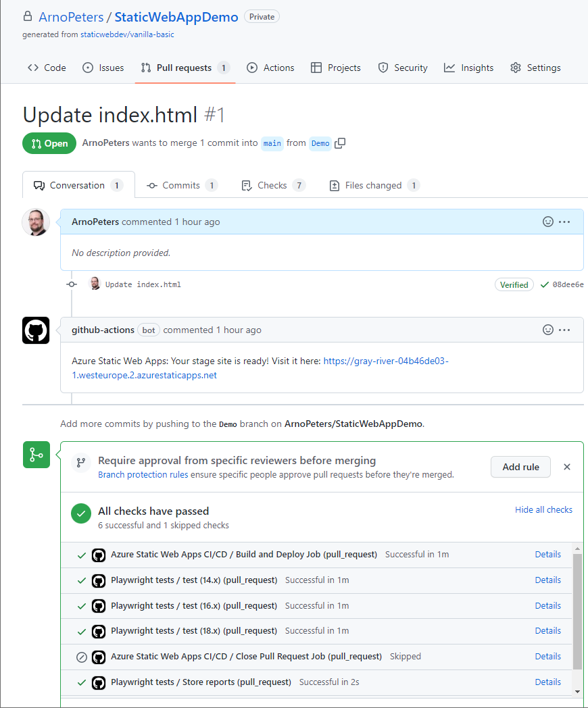Screen dimensions: 588x708
Task: Open the Security tab
Action: (403, 68)
